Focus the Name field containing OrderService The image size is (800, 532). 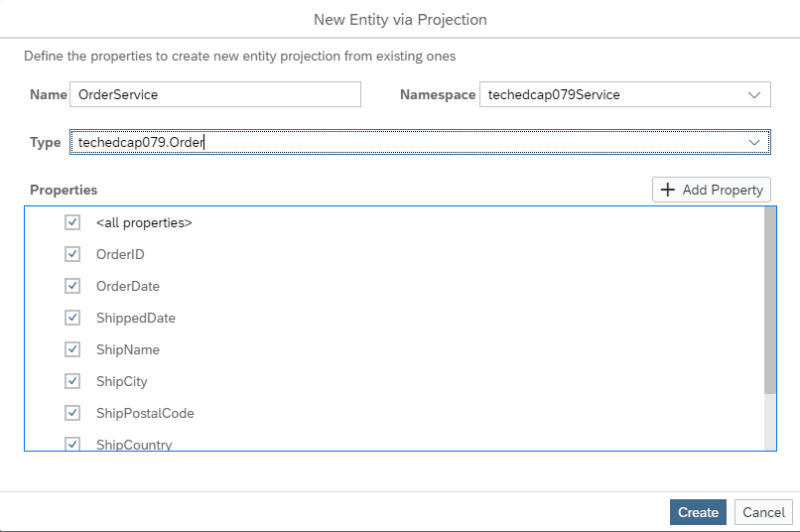215,94
